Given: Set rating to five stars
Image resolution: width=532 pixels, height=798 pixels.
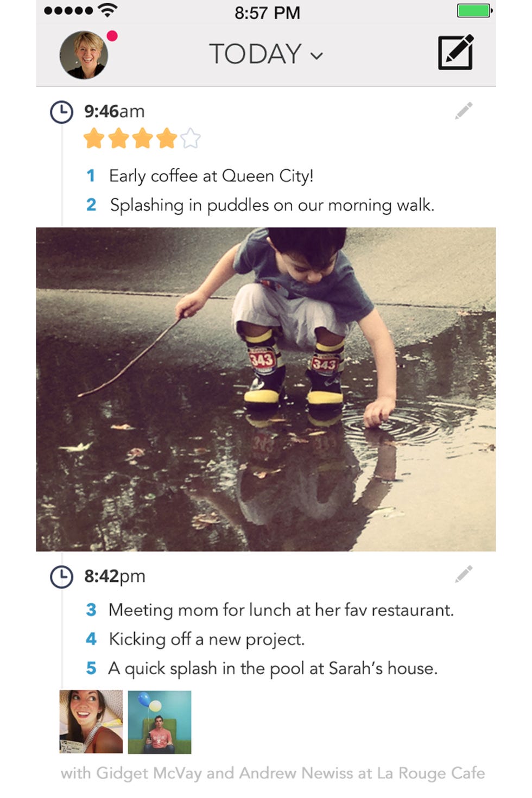Looking at the screenshot, I should click(x=191, y=138).
